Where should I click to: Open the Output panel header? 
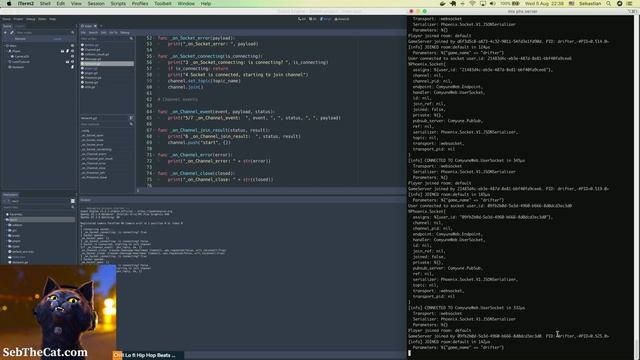click(x=85, y=200)
